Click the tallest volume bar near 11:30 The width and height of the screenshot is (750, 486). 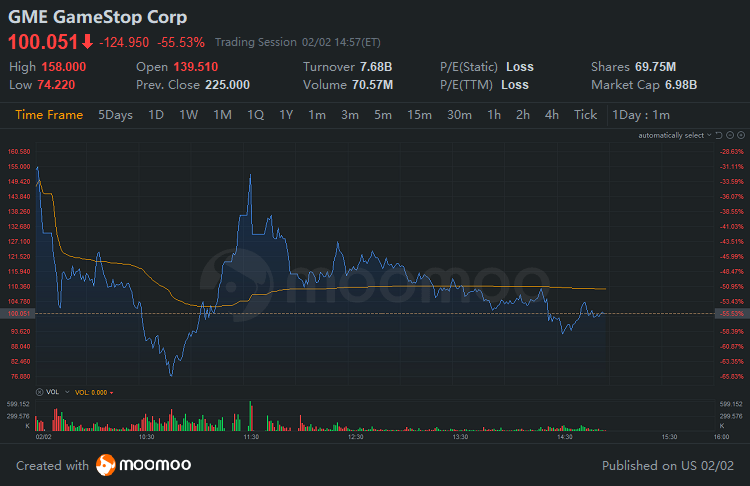[x=250, y=416]
